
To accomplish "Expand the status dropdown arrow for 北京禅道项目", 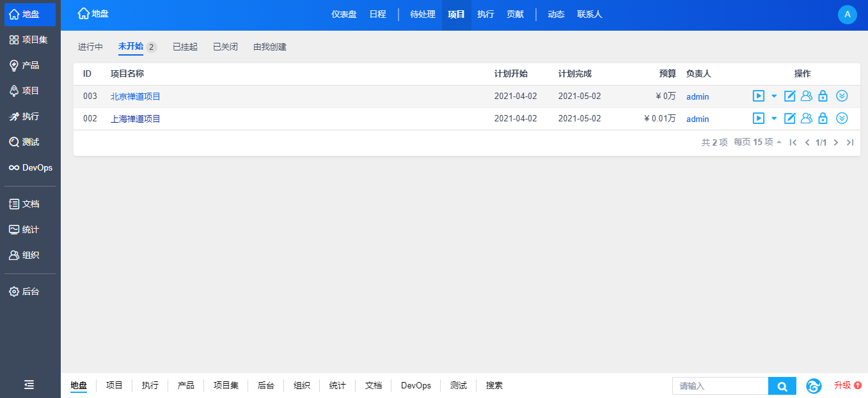I will pos(774,96).
